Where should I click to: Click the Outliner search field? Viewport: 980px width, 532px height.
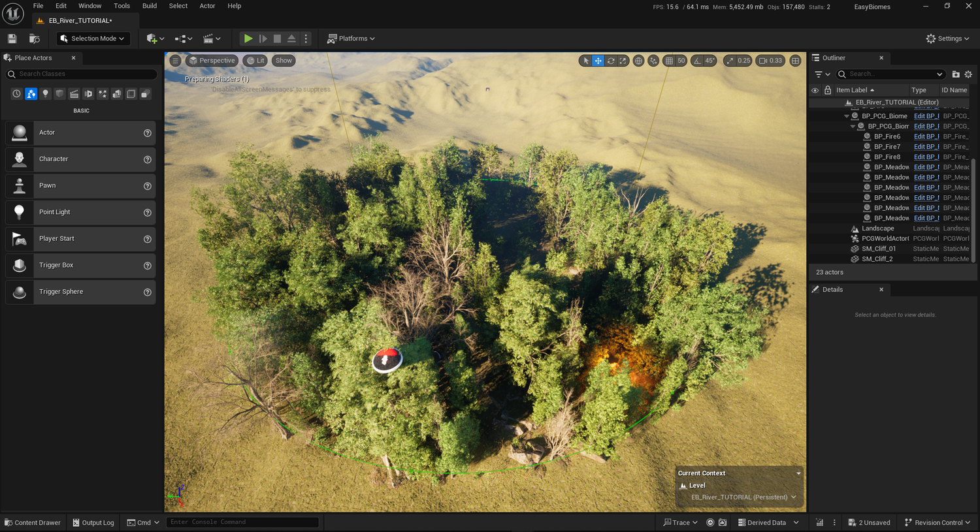coord(889,74)
